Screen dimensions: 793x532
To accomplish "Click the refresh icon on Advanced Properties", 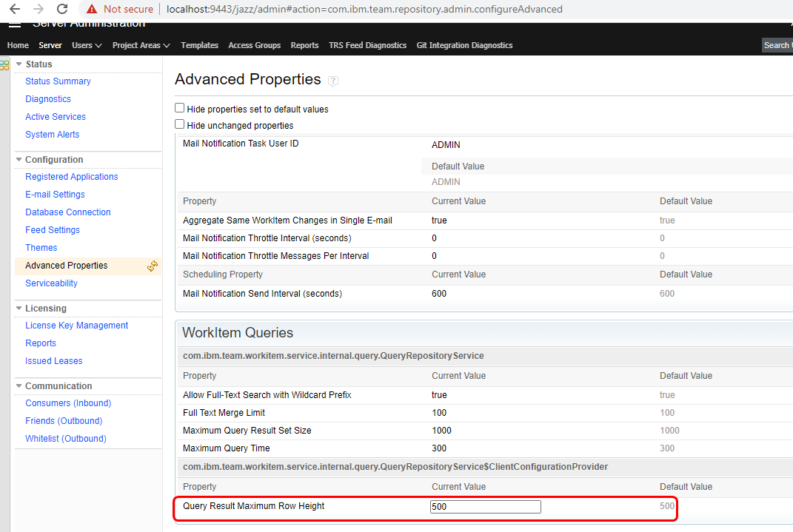I will click(153, 266).
